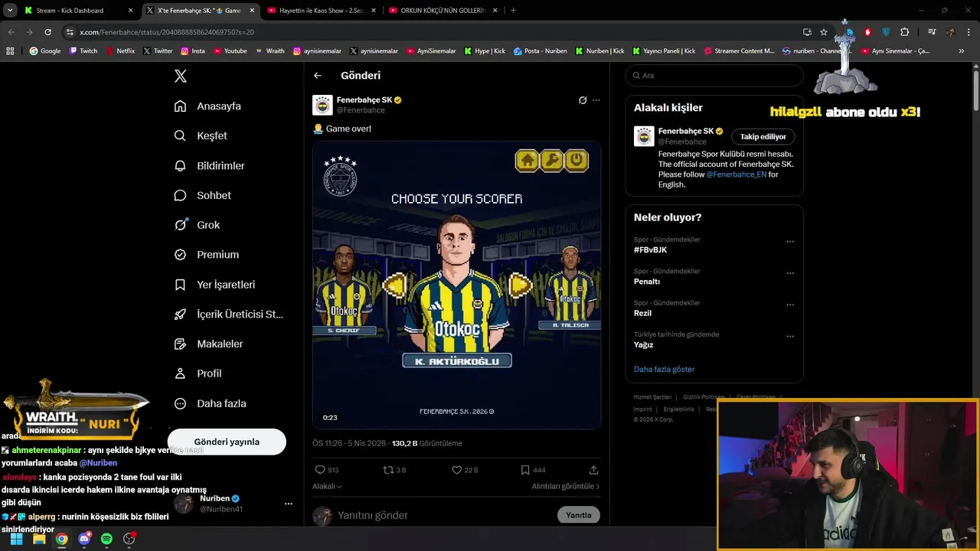980x551 pixels.
Task: Switch to the ORKUN KÖKÇÜ'NÜN GOLLERİ tab
Action: click(x=443, y=11)
